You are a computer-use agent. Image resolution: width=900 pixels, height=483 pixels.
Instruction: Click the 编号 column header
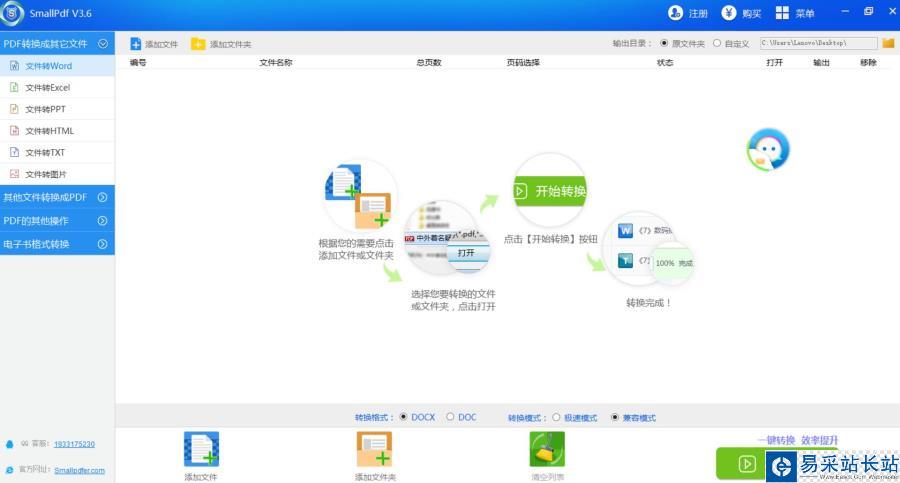pos(138,62)
